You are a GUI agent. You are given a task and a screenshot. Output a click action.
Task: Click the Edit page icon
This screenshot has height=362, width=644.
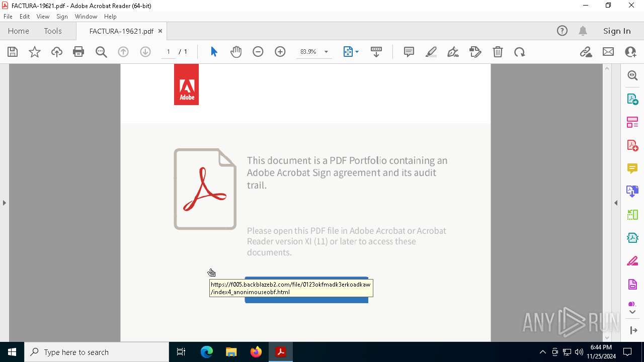475,52
